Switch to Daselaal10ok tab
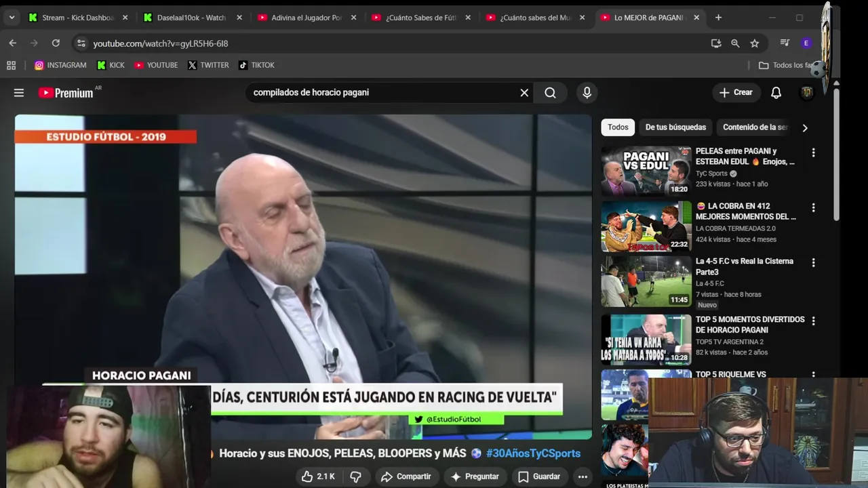 (x=192, y=18)
